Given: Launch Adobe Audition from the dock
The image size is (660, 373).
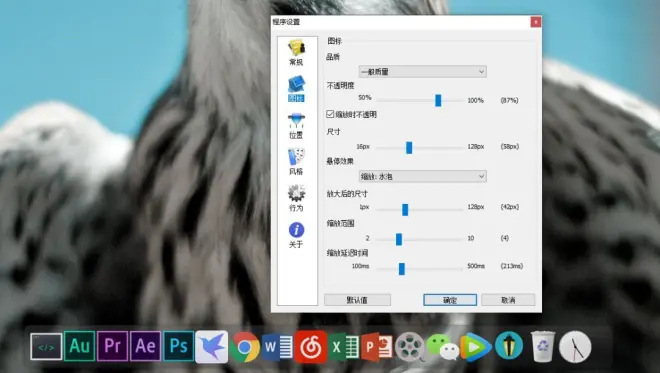Looking at the screenshot, I should pos(79,346).
